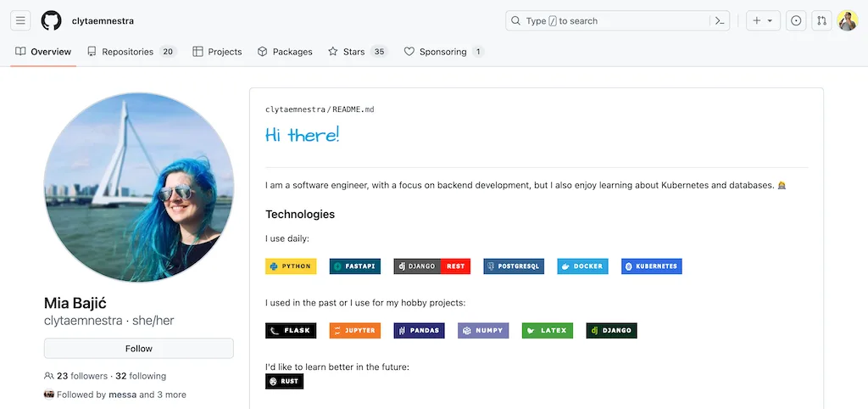Switch to the Repositories tab
868x409 pixels.
click(131, 52)
